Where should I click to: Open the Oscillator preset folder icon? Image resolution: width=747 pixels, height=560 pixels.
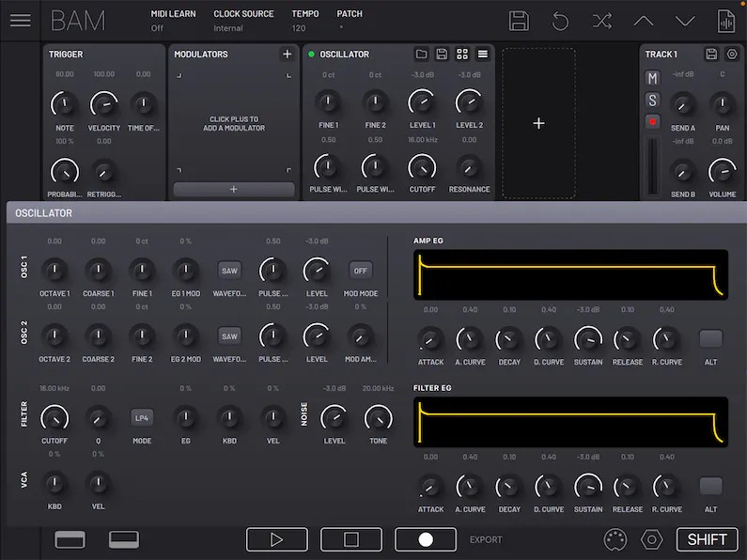coord(422,54)
